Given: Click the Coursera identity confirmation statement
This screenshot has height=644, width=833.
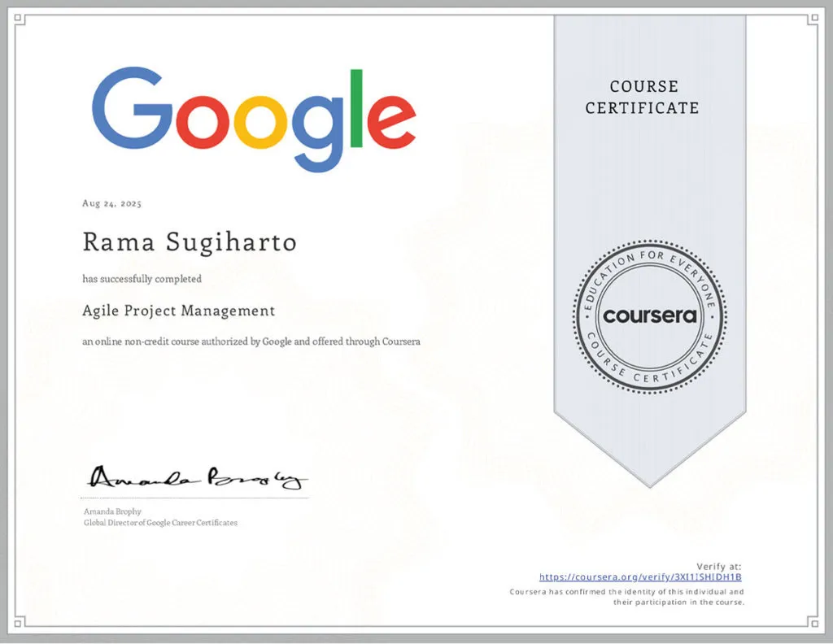Looking at the screenshot, I should tap(626, 597).
